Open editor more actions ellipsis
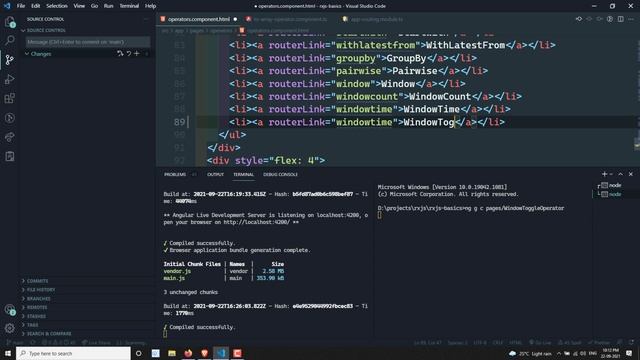 pos(631,19)
